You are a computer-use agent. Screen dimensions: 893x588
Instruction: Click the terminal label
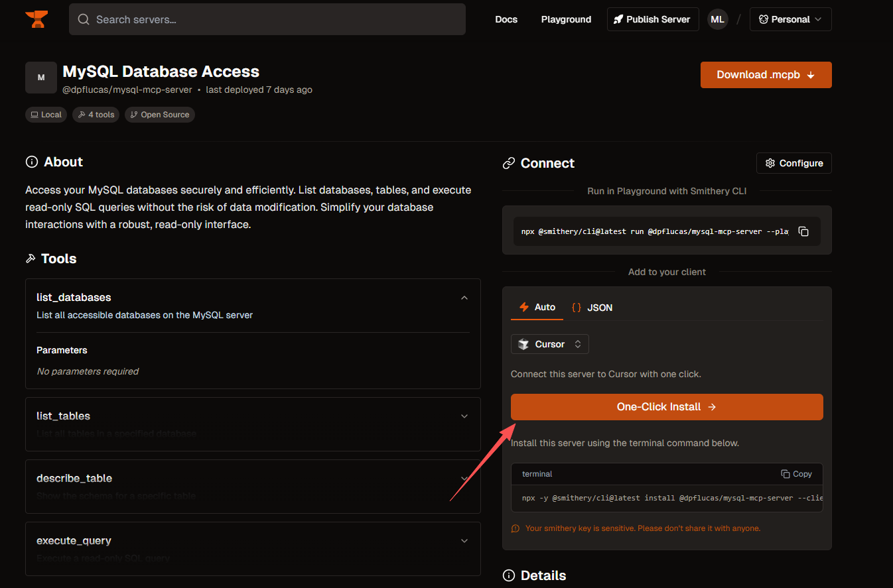tap(537, 474)
